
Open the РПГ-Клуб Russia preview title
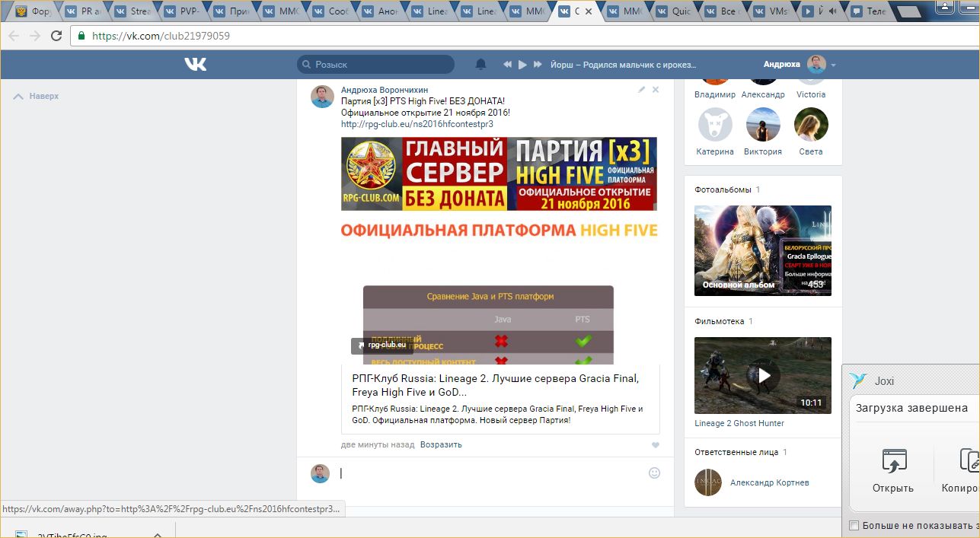pyautogui.click(x=495, y=385)
